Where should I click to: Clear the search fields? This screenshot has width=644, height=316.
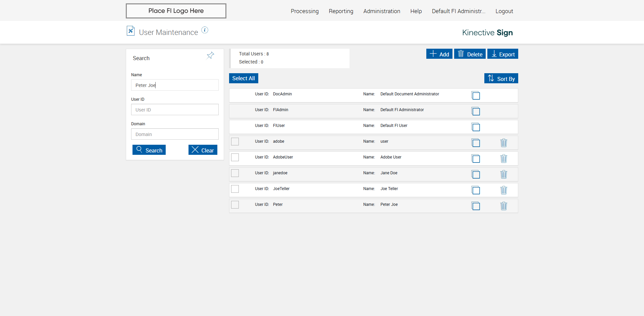[203, 150]
